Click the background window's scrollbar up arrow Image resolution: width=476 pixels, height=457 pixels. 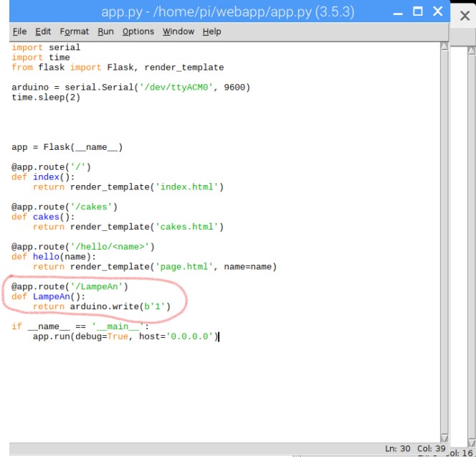(x=472, y=50)
